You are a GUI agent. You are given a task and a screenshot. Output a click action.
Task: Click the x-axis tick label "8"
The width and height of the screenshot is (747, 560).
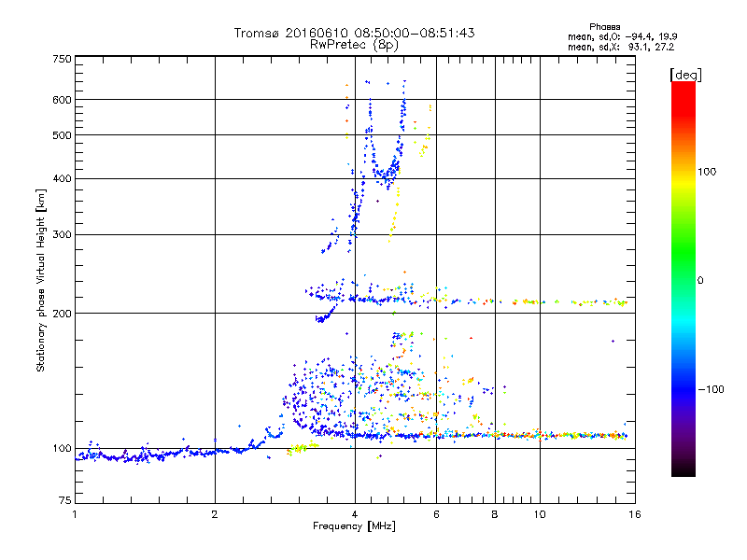495,514
